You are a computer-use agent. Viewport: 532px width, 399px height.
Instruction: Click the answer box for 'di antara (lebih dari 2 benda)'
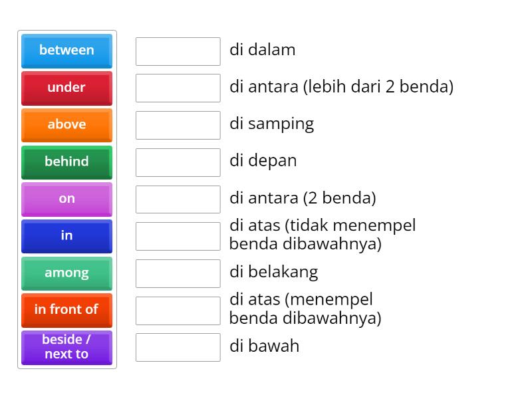pyautogui.click(x=178, y=88)
